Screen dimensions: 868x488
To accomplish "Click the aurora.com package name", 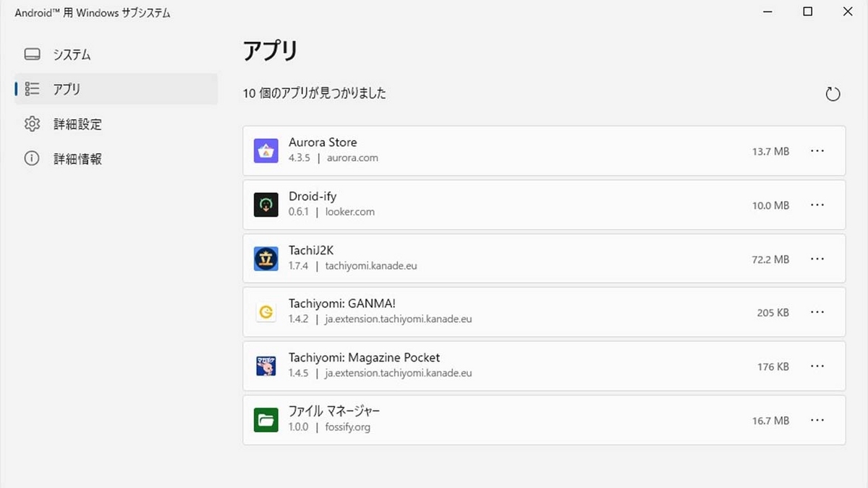I will 352,158.
